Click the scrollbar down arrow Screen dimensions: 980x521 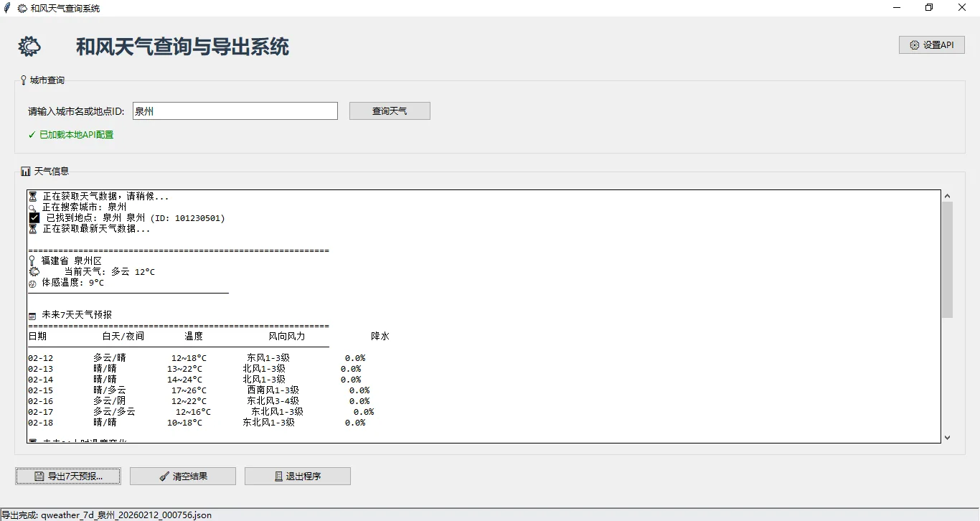click(946, 438)
